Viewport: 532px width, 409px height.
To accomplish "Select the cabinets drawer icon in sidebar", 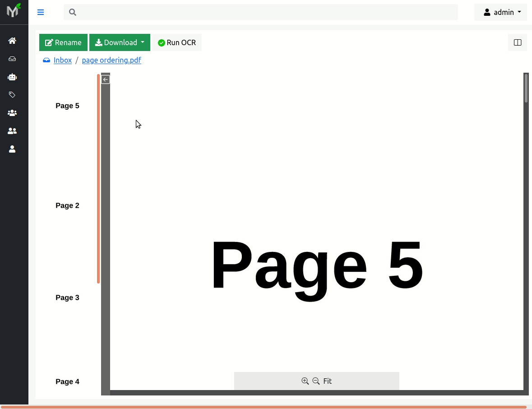I will pyautogui.click(x=12, y=59).
